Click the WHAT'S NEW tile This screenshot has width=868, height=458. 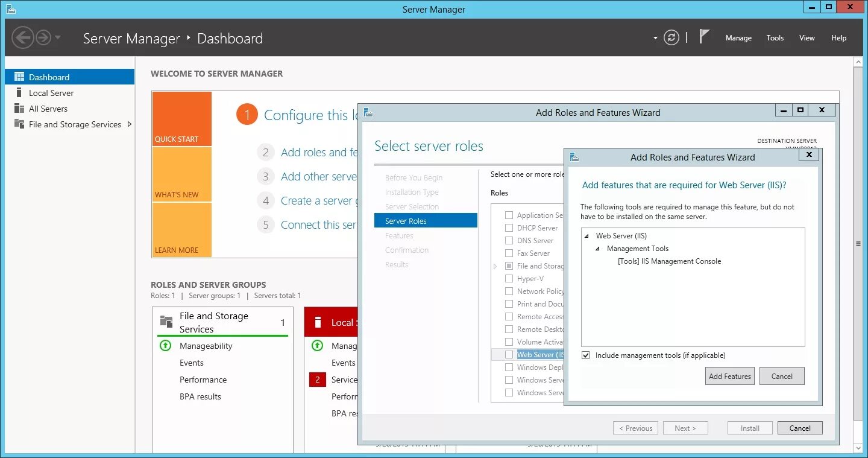(181, 174)
